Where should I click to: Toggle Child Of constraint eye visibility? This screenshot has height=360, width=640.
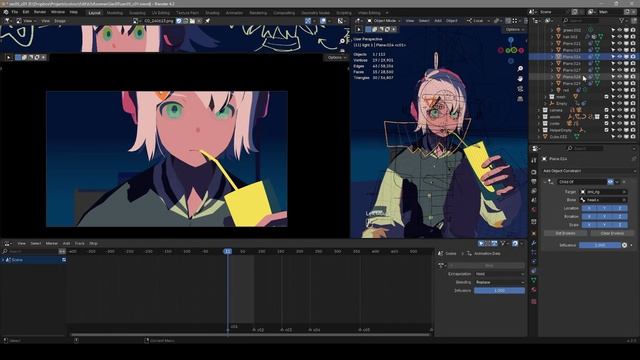pos(610,182)
